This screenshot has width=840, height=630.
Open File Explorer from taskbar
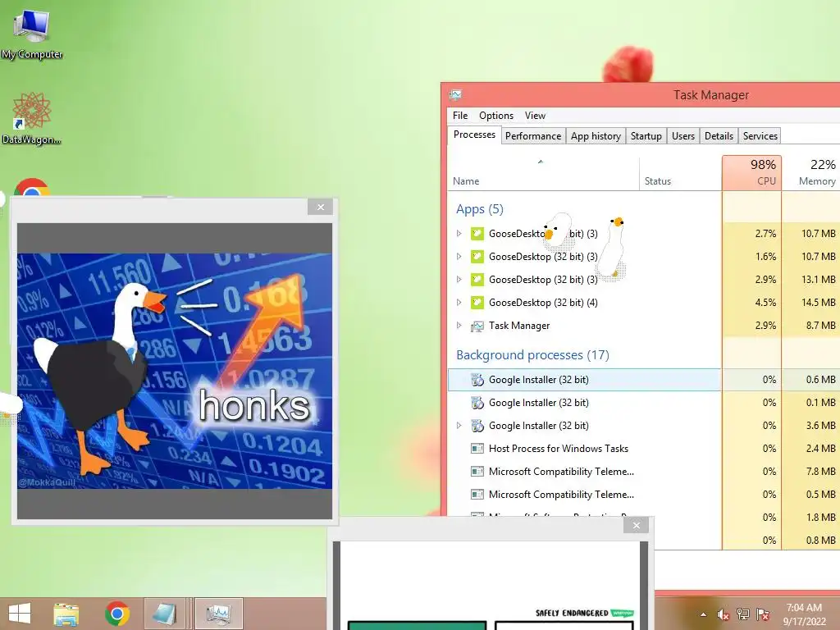pyautogui.click(x=66, y=614)
